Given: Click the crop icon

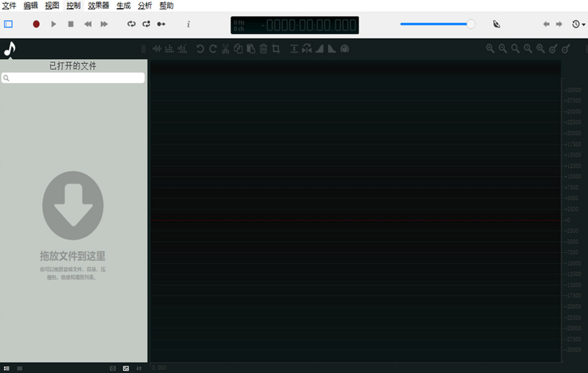Looking at the screenshot, I should 276,49.
